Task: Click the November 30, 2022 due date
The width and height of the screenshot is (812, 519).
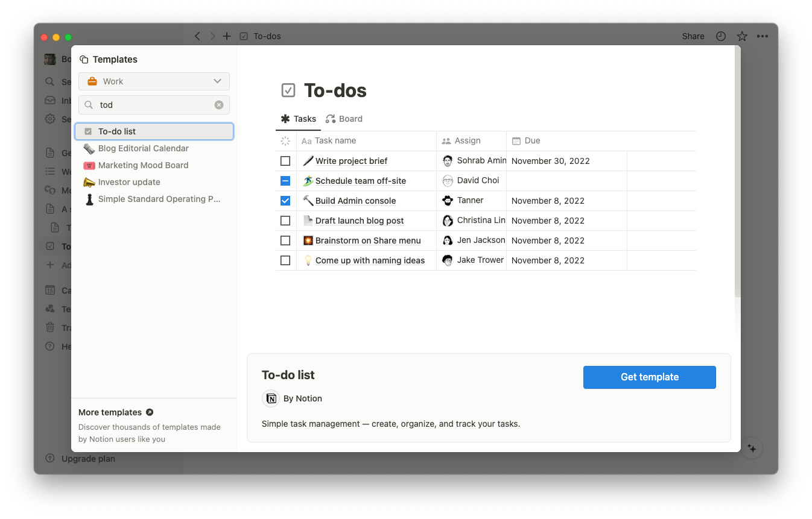Action: (551, 161)
